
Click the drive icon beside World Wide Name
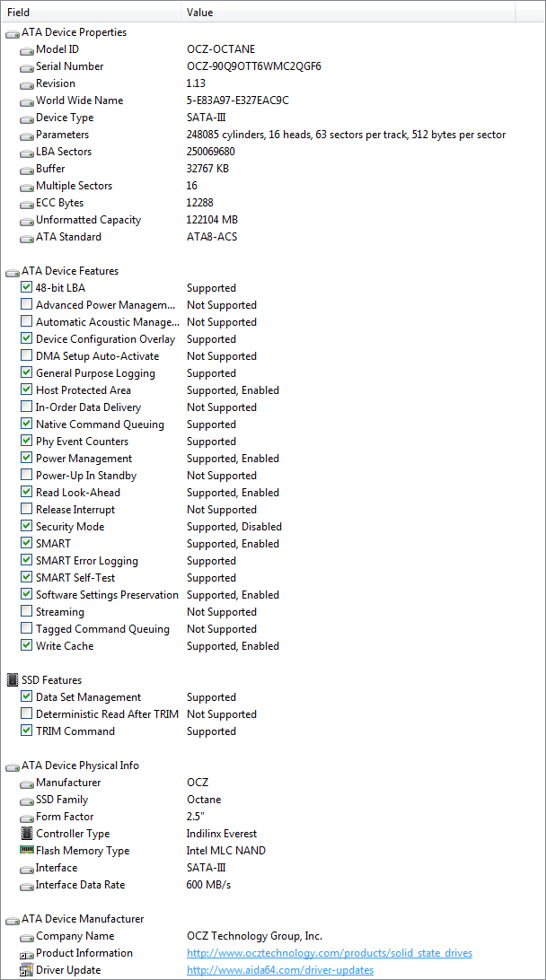(x=26, y=102)
